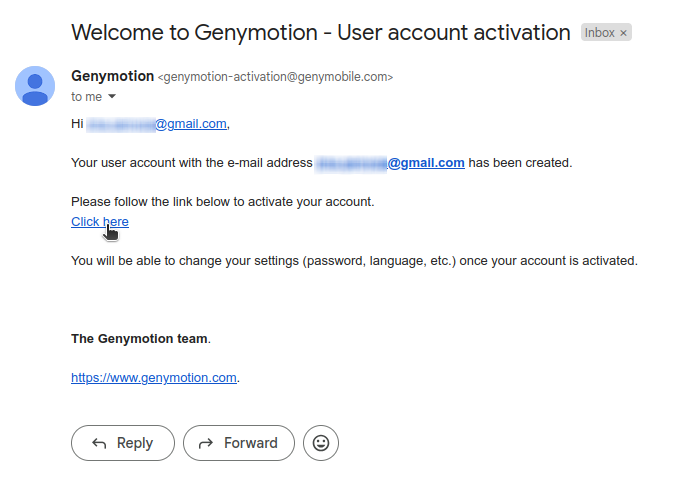Click the bold @gmail.com address link
Image resolution: width=687 pixels, height=491 pixels.
390,163
